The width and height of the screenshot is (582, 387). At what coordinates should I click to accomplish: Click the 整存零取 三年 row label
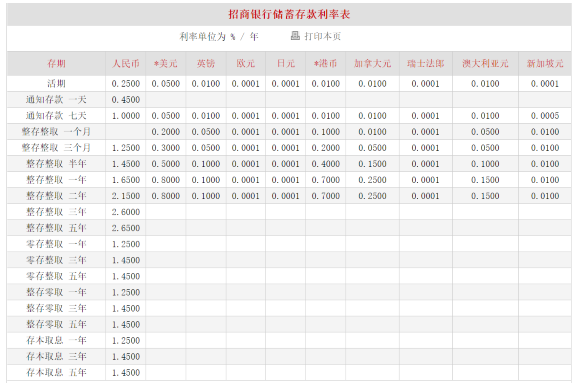[56, 308]
